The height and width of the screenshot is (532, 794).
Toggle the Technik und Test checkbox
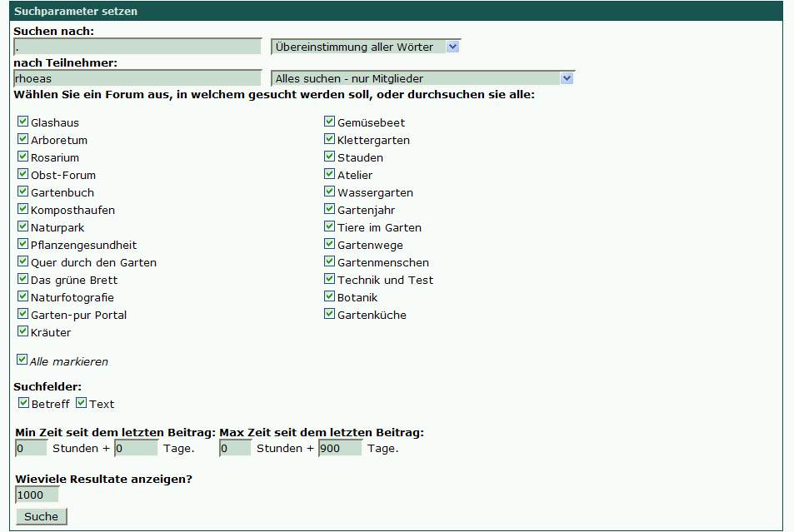(330, 278)
